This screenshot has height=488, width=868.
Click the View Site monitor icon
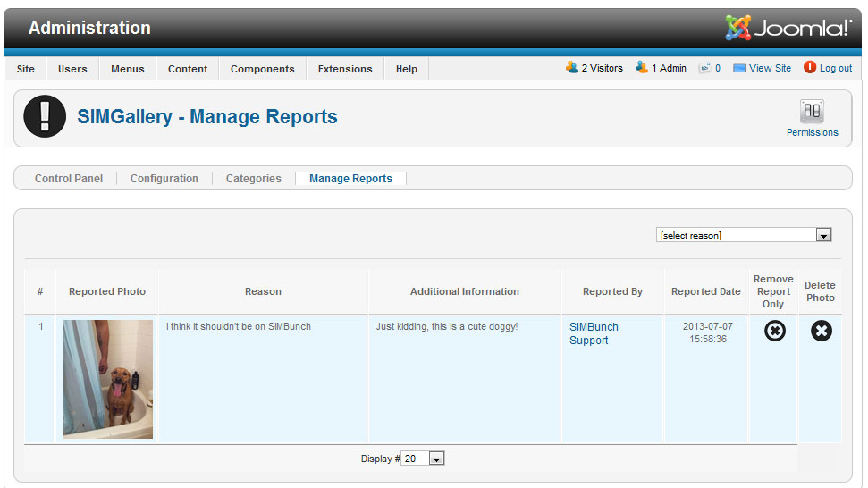coord(739,68)
